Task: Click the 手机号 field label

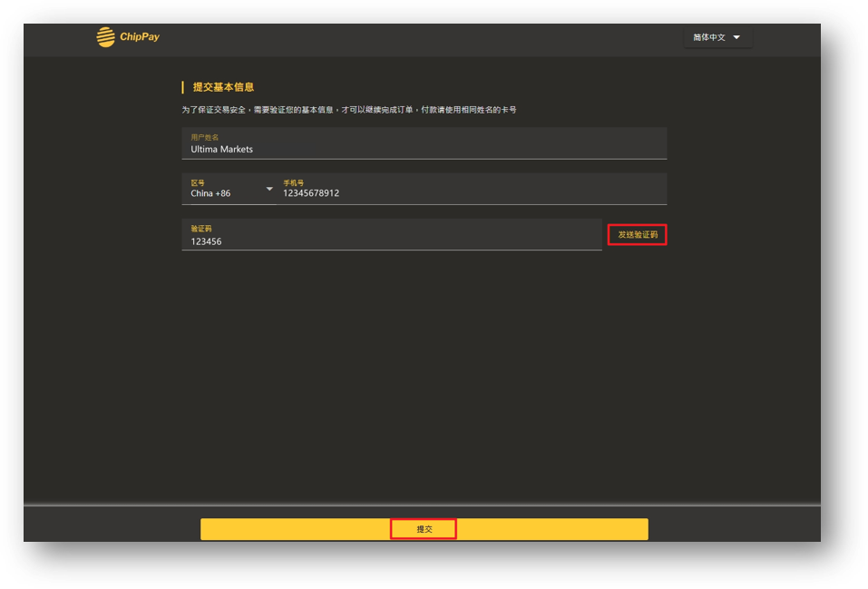Action: [x=293, y=182]
